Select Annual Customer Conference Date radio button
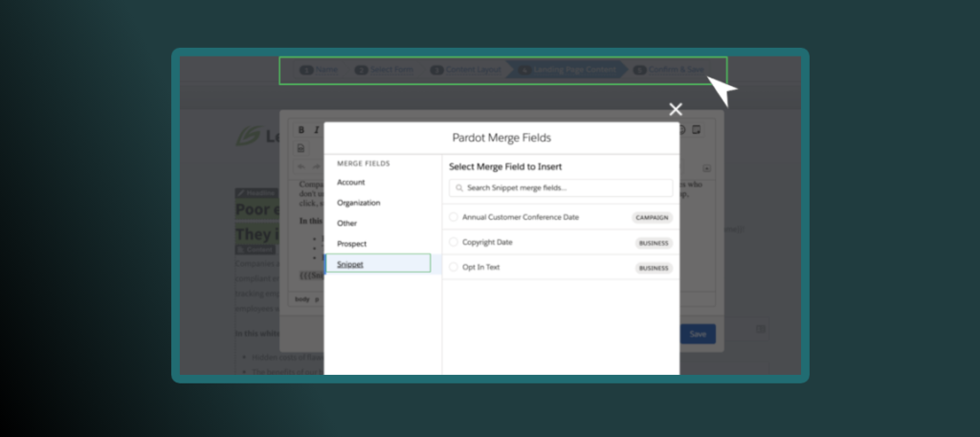Screen dimensions: 980x437 454,217
